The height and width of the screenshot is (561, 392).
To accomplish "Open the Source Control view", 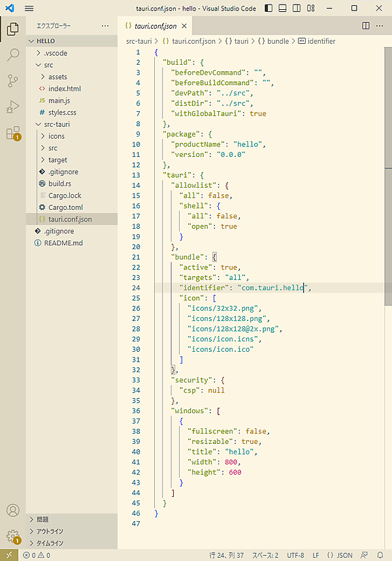I will [x=12, y=81].
